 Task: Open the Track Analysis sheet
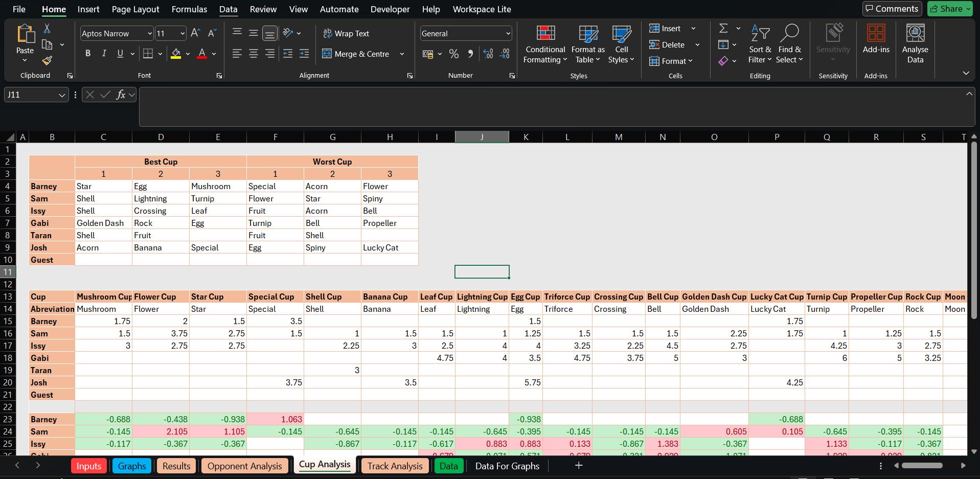(394, 466)
